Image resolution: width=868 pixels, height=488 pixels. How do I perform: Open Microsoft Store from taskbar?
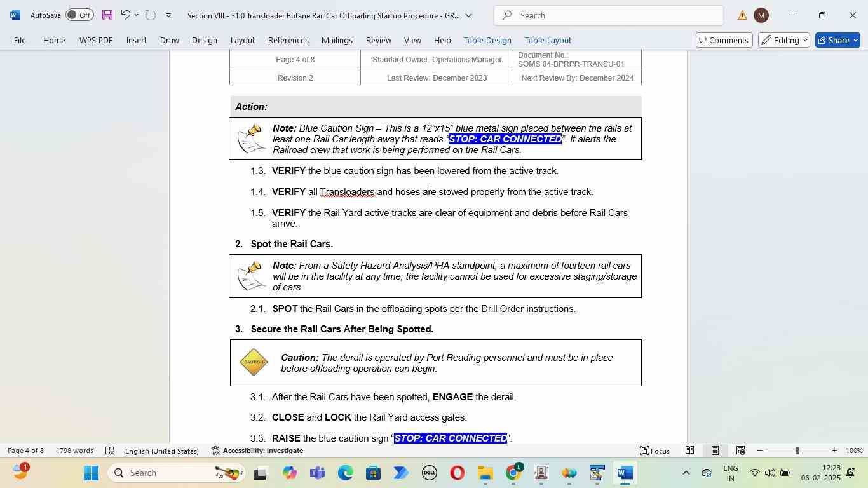click(x=373, y=473)
